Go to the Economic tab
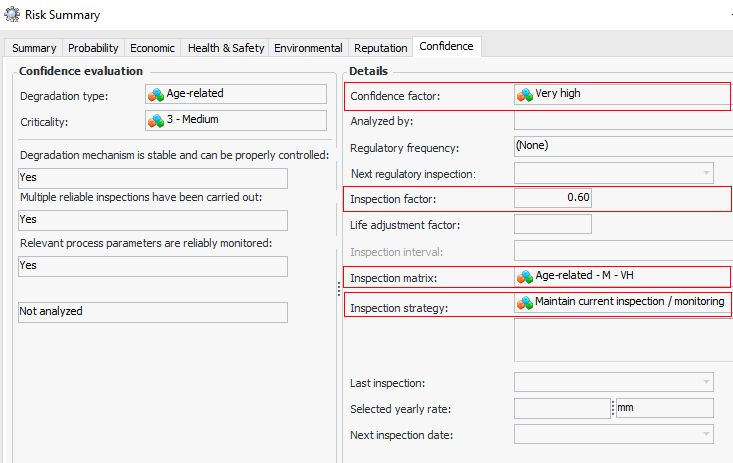Image resolution: width=733 pixels, height=463 pixels. tap(152, 48)
